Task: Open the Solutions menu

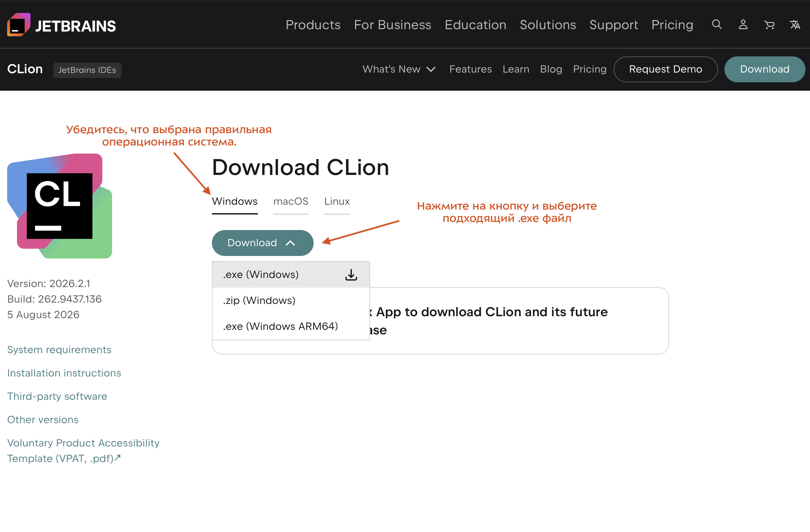Action: (x=548, y=25)
